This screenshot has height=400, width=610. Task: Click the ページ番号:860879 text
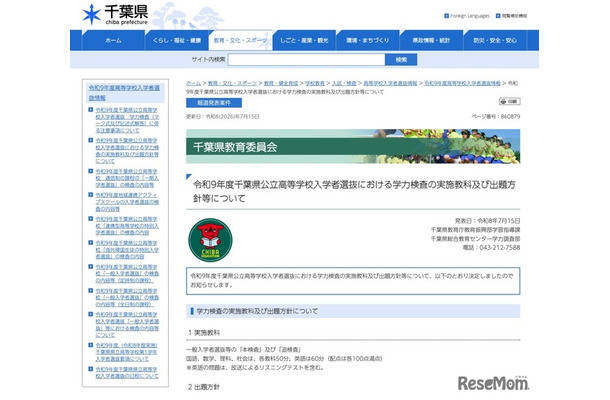496,116
